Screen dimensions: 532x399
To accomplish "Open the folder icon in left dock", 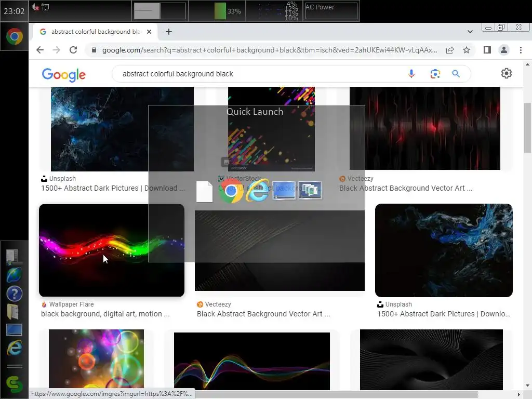I will (x=13, y=312).
